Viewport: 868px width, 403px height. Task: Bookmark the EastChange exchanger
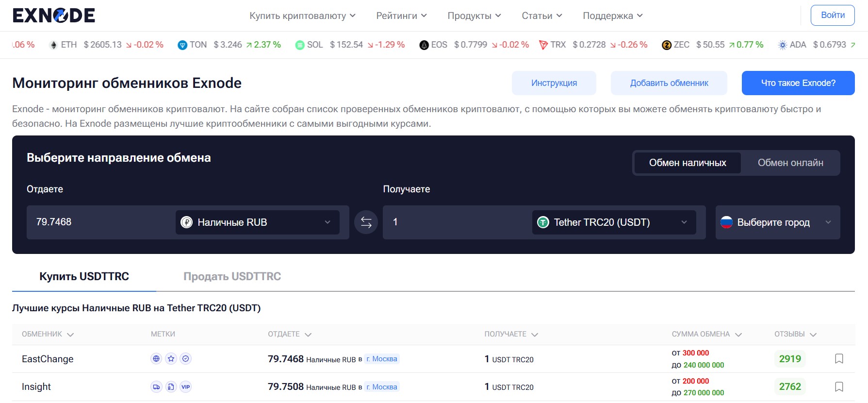click(x=839, y=359)
